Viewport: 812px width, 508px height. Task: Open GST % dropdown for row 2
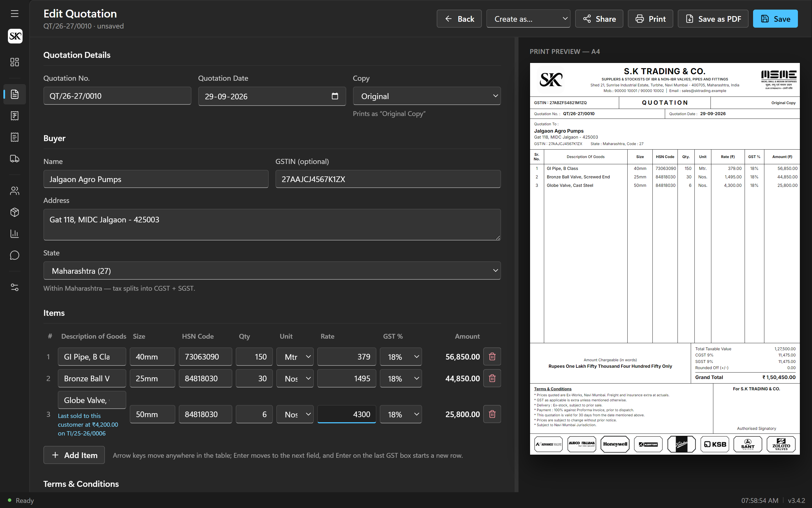point(401,378)
